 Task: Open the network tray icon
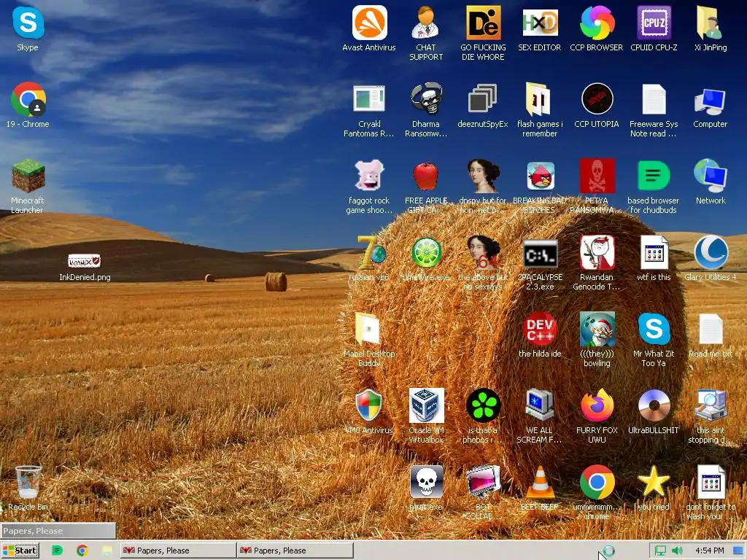click(660, 551)
